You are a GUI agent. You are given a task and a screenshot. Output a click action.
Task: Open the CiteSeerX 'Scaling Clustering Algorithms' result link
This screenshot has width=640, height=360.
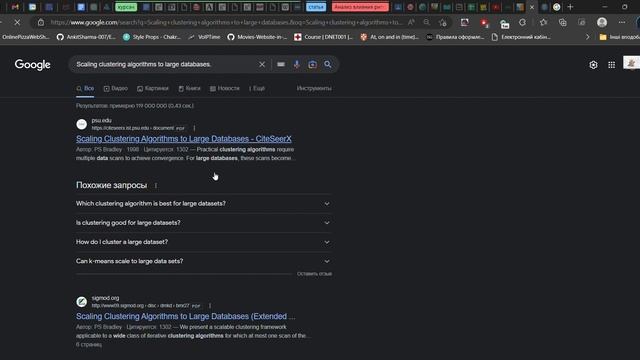pyautogui.click(x=184, y=139)
